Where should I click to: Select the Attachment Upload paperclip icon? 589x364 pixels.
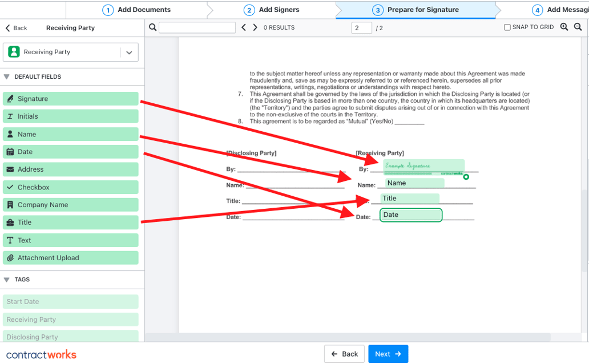coord(10,257)
